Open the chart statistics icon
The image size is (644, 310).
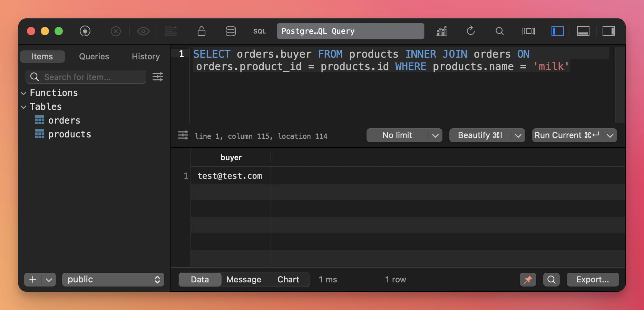pos(442,31)
